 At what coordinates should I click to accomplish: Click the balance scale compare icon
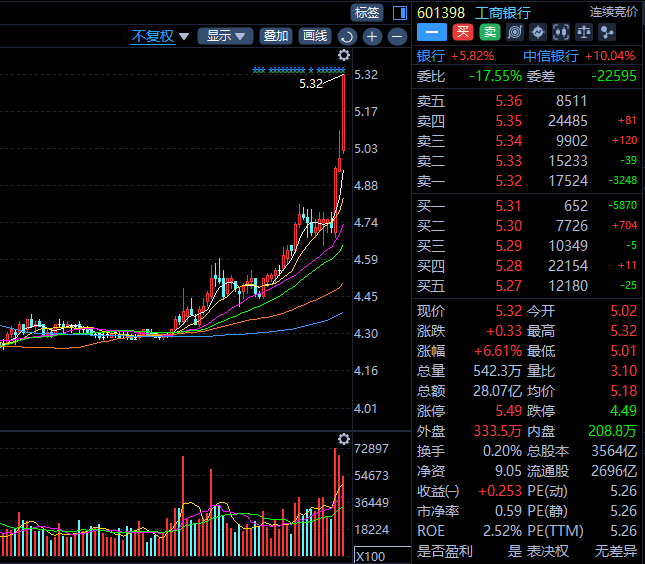tap(584, 32)
